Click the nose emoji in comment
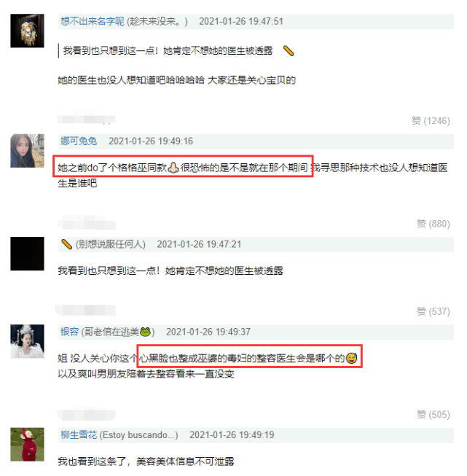 [173, 168]
